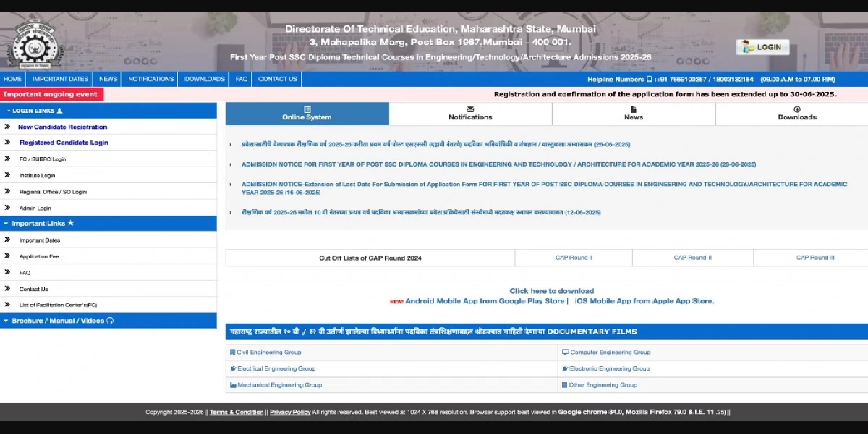Screen dimensions: 868x438
Task: Open Admin Login link
Action: 35,208
